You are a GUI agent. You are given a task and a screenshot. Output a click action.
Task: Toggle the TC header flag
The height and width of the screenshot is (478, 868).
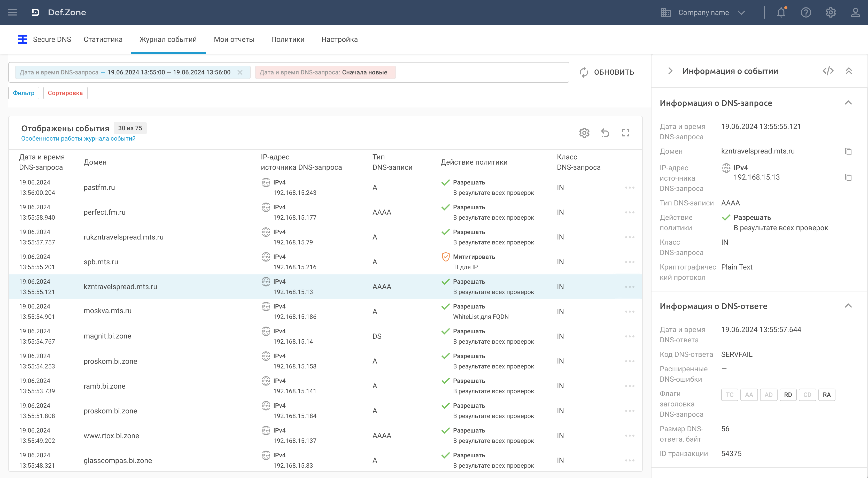pos(730,395)
